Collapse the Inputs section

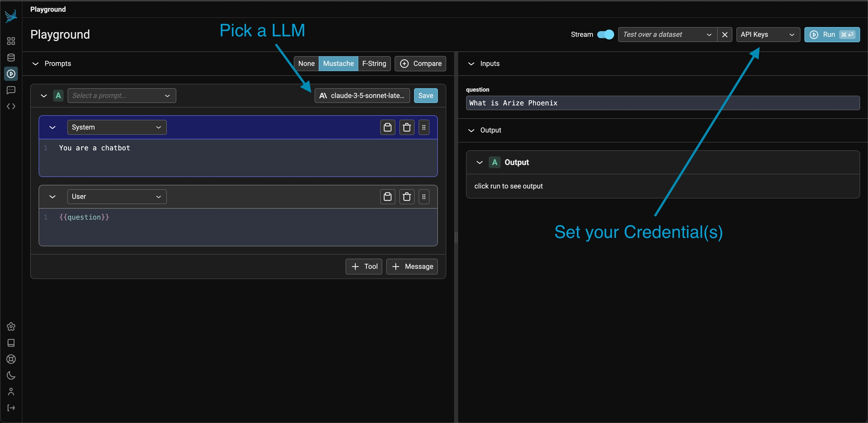click(x=471, y=64)
